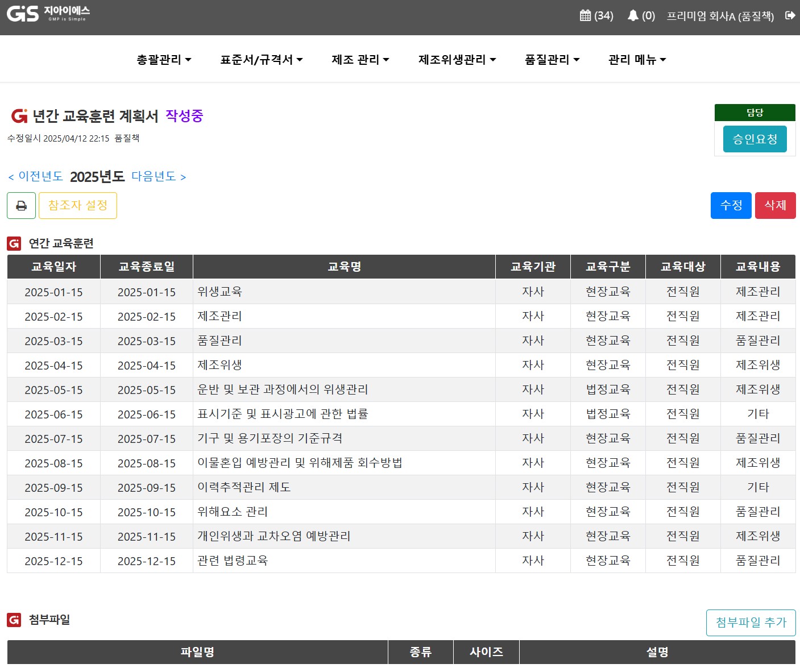Click the G icon beside 년간 교육훈련 계획서
The width and height of the screenshot is (800, 672).
(x=19, y=116)
